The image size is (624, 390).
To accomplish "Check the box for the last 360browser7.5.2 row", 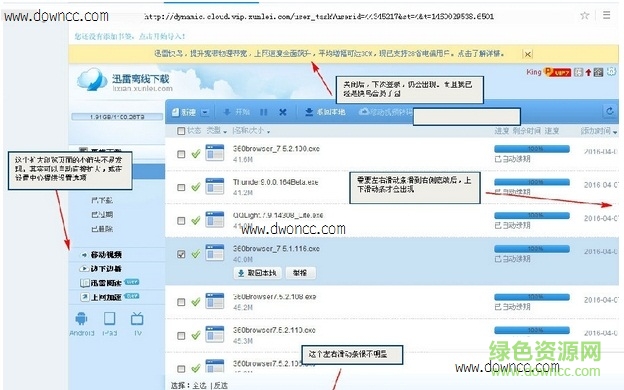I will tap(181, 369).
